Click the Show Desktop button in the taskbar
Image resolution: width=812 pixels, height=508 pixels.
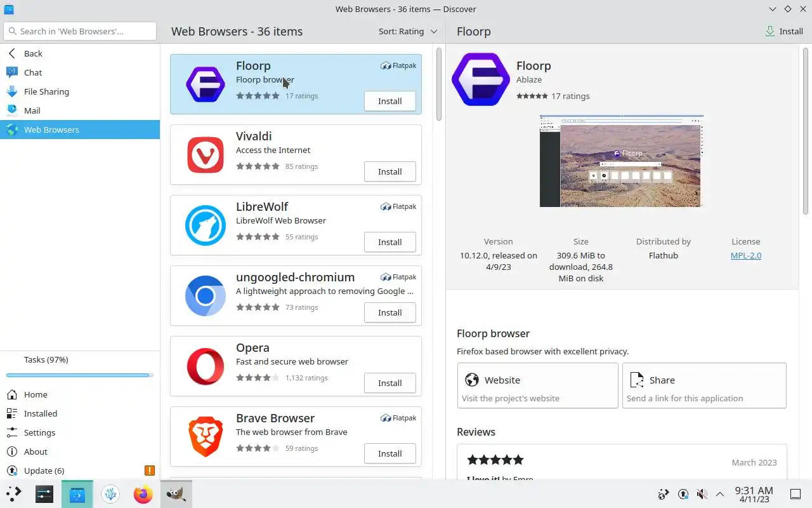pyautogui.click(x=796, y=494)
